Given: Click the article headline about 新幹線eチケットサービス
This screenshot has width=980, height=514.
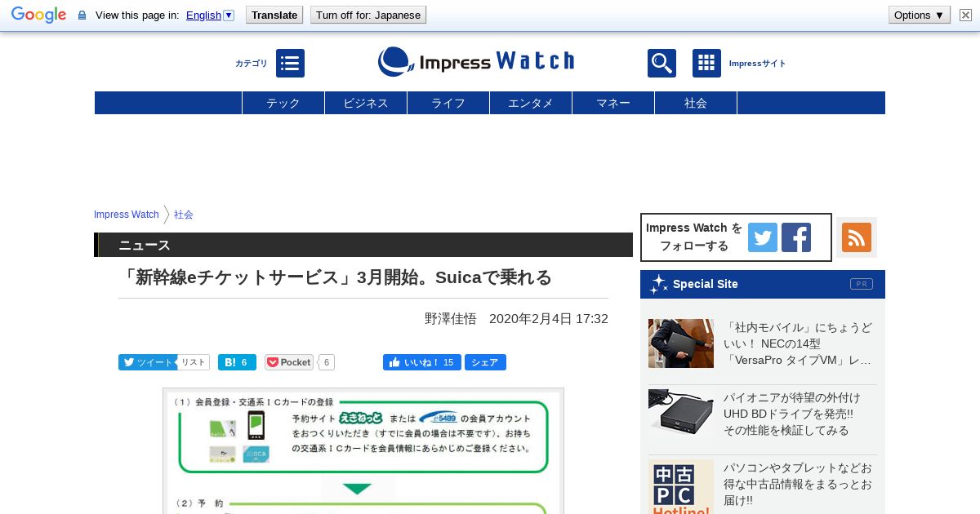Looking at the screenshot, I should 335,277.
